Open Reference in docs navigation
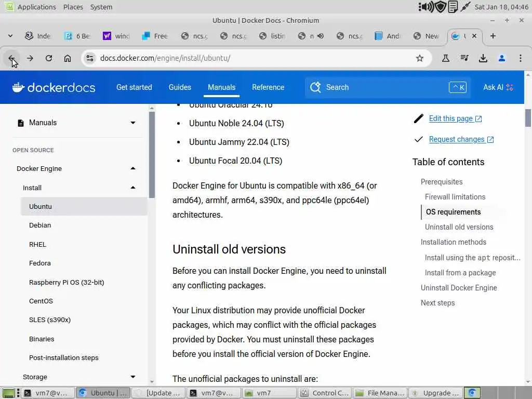This screenshot has height=399, width=532. (x=268, y=87)
